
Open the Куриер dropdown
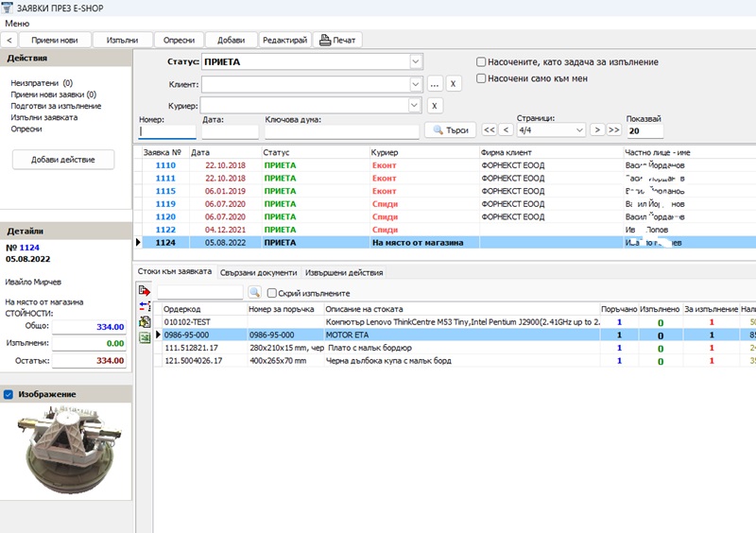click(414, 105)
